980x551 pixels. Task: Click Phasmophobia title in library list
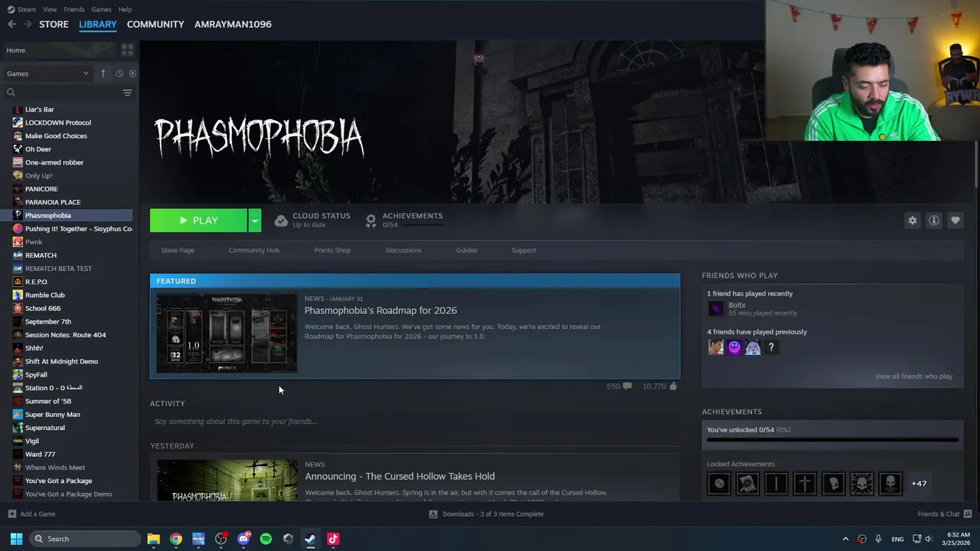pyautogui.click(x=48, y=216)
